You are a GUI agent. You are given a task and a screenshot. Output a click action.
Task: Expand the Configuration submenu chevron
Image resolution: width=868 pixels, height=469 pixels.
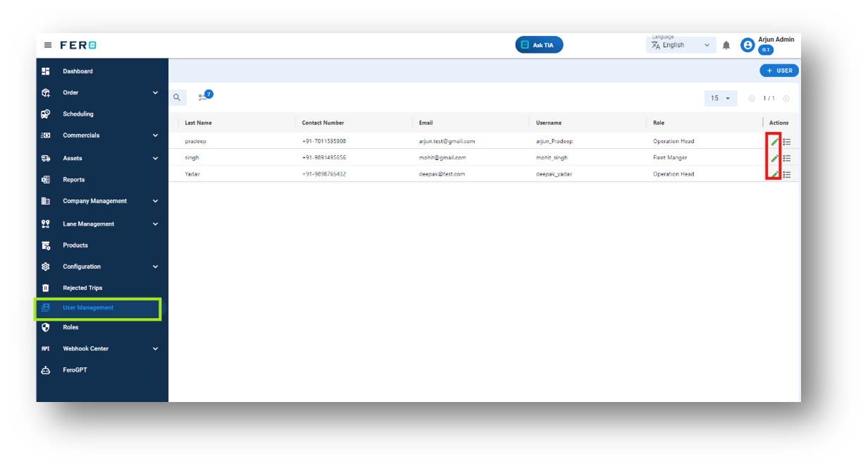(x=156, y=267)
